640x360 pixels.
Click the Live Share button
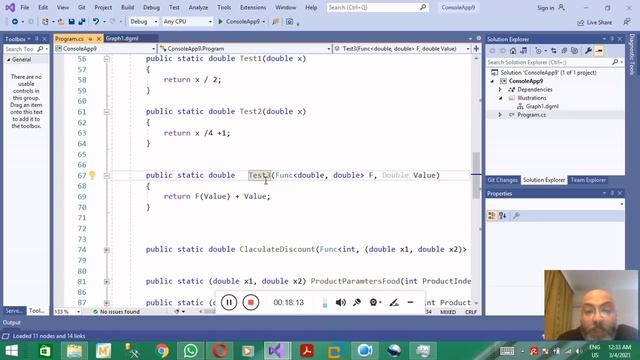coord(595,22)
